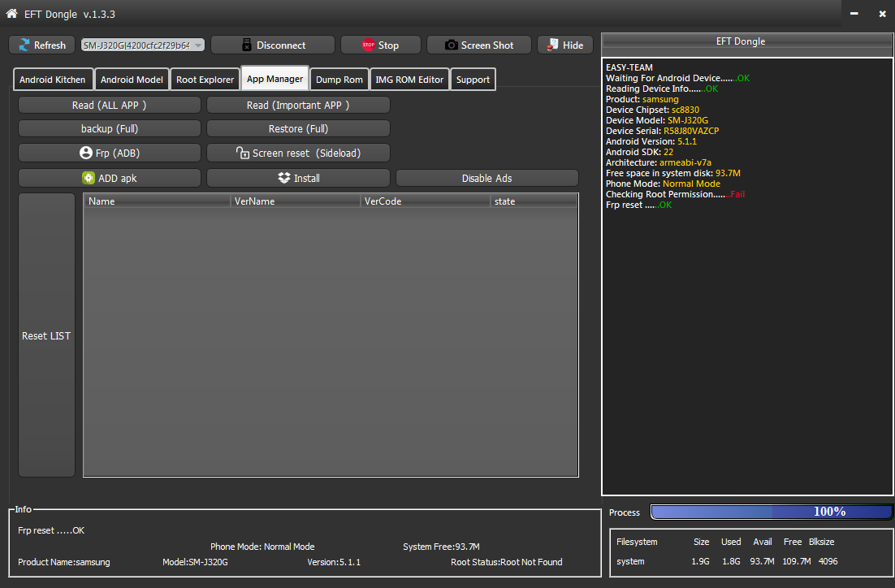Select the App Manager tab

click(275, 78)
